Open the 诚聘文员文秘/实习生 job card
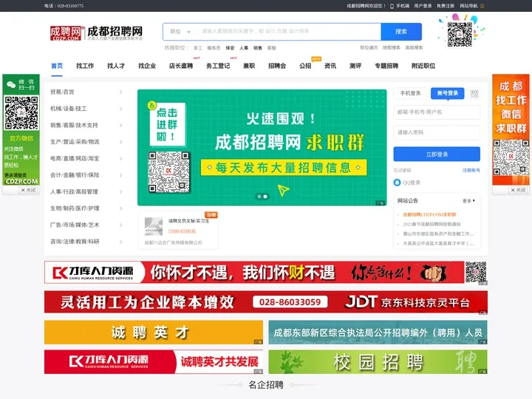Viewport: 532px width, 399px height. [x=179, y=231]
